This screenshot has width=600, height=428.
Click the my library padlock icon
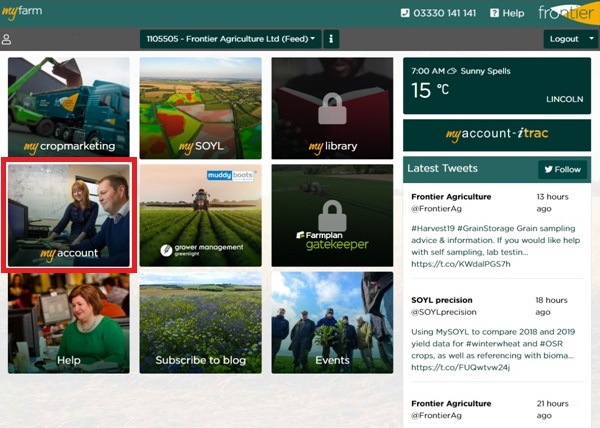332,109
